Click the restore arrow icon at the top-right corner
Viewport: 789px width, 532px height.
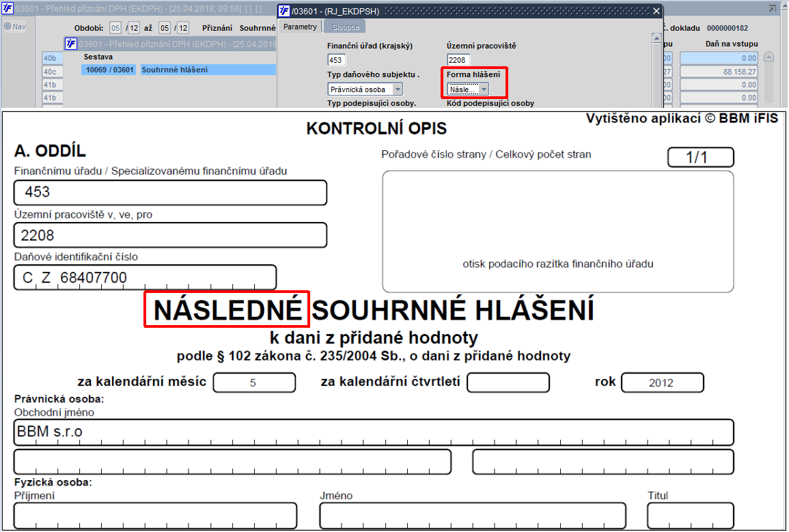point(772,9)
